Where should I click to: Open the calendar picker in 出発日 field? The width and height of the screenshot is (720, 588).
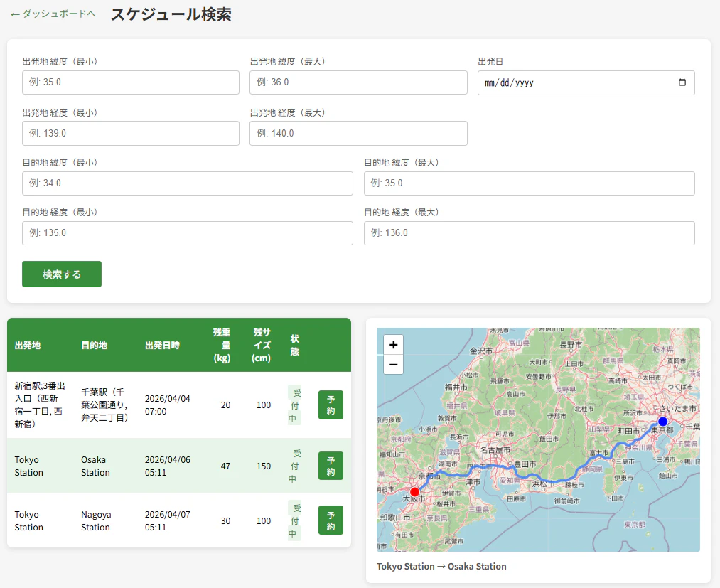click(682, 82)
